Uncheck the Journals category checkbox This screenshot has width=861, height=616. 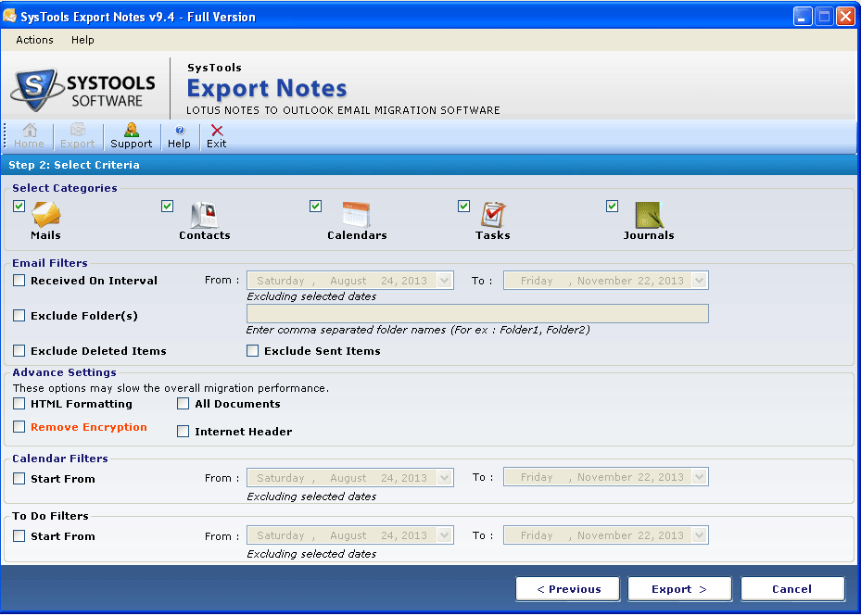(613, 206)
